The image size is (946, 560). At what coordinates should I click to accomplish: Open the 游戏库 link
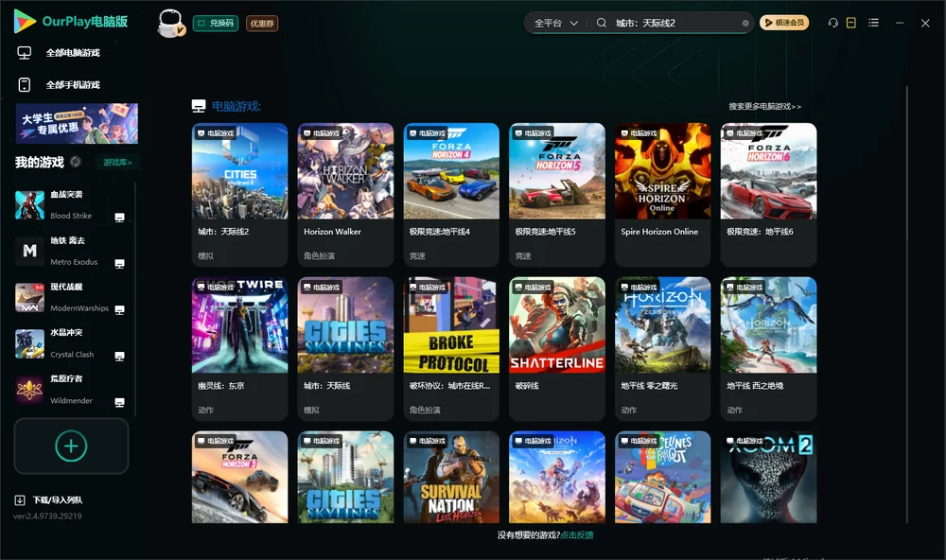[117, 163]
